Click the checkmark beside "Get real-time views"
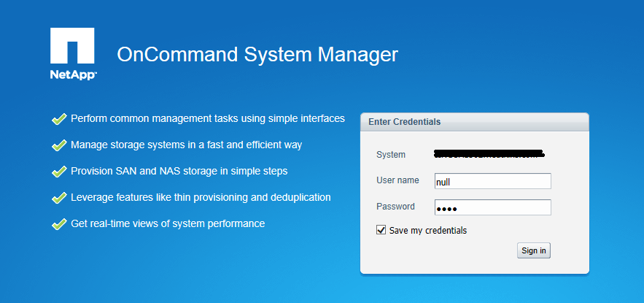Image resolution: width=644 pixels, height=303 pixels. (x=59, y=224)
